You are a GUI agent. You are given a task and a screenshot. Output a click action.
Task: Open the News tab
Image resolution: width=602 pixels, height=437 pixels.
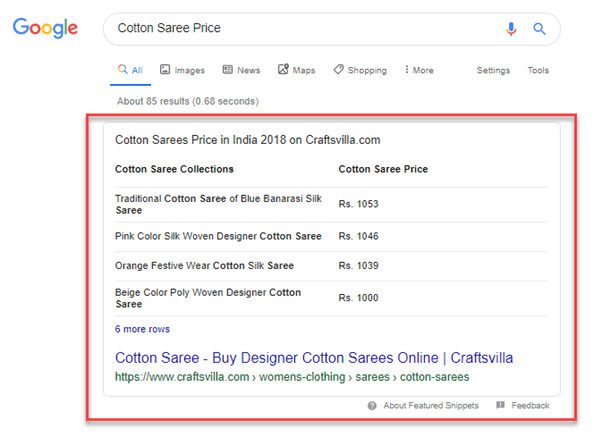coord(241,70)
